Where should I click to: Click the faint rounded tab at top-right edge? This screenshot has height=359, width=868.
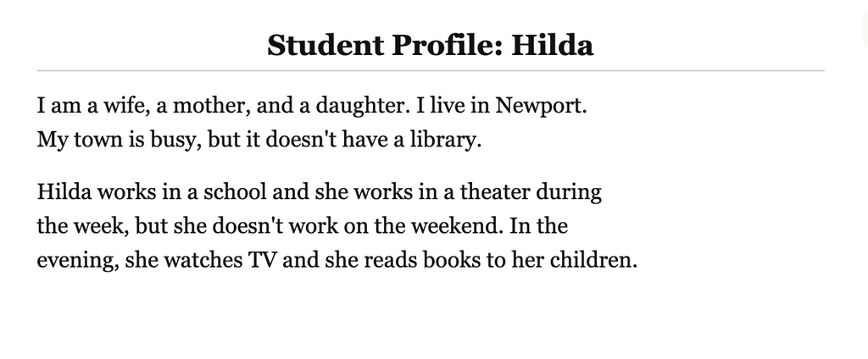click(x=865, y=28)
